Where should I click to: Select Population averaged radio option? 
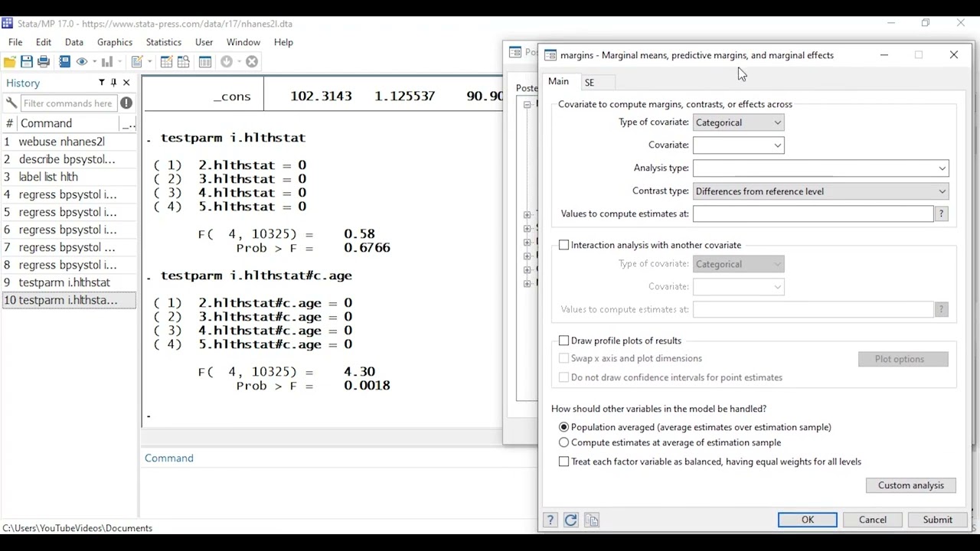(x=564, y=427)
